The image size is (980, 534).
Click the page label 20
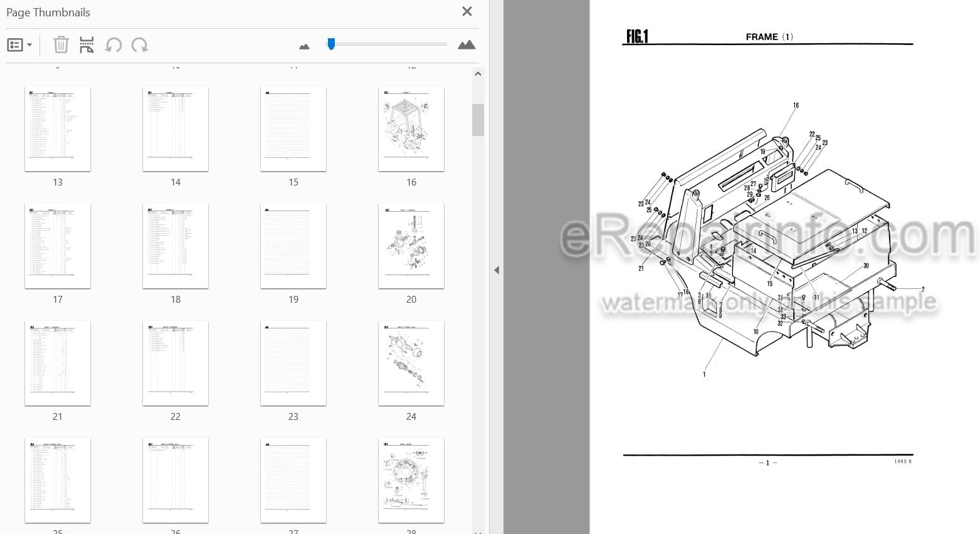[411, 300]
